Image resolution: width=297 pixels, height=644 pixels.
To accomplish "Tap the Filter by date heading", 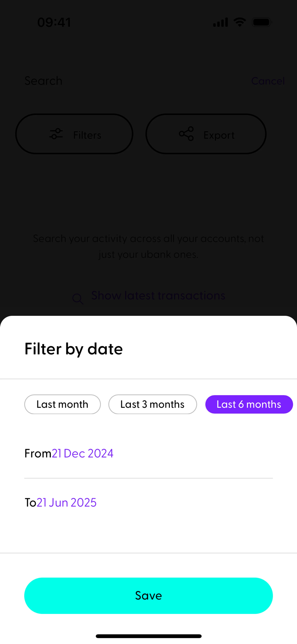I will [x=74, y=349].
